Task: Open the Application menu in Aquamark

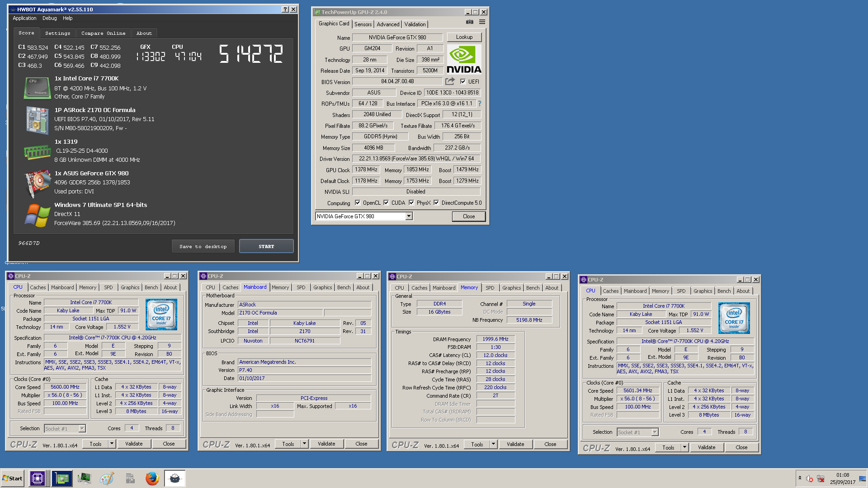Action: click(x=24, y=19)
